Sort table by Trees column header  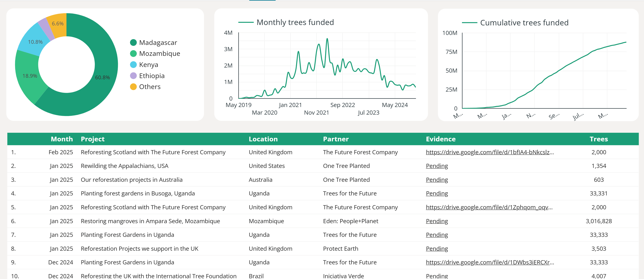(x=598, y=139)
